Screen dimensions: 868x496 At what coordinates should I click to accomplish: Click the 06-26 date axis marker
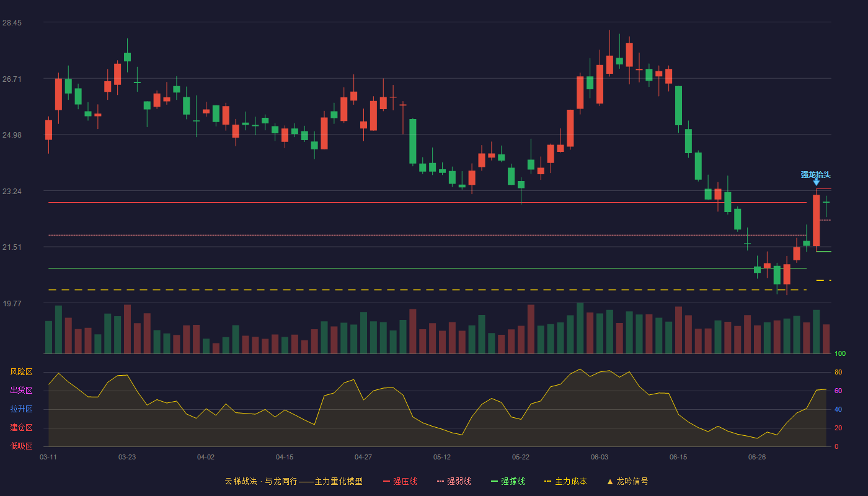(x=757, y=457)
